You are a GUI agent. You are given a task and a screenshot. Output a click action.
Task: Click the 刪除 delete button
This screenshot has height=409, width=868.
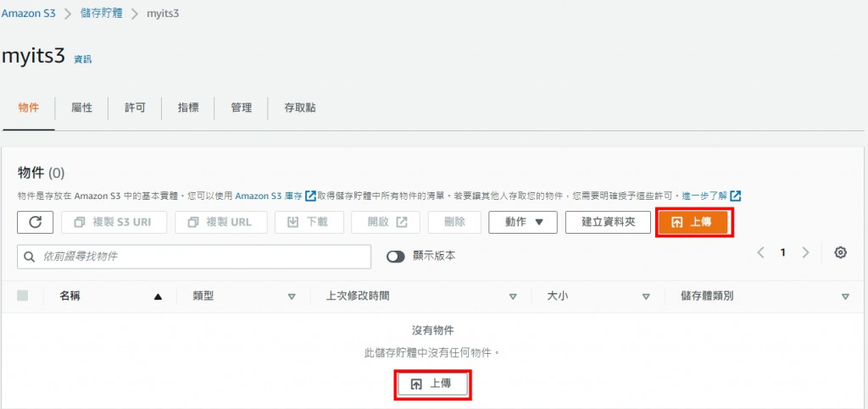click(x=454, y=222)
